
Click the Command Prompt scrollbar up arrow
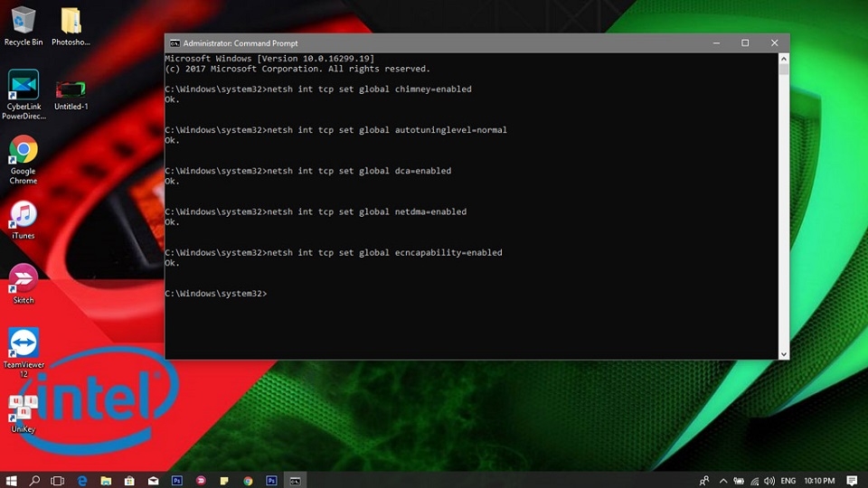coord(784,59)
